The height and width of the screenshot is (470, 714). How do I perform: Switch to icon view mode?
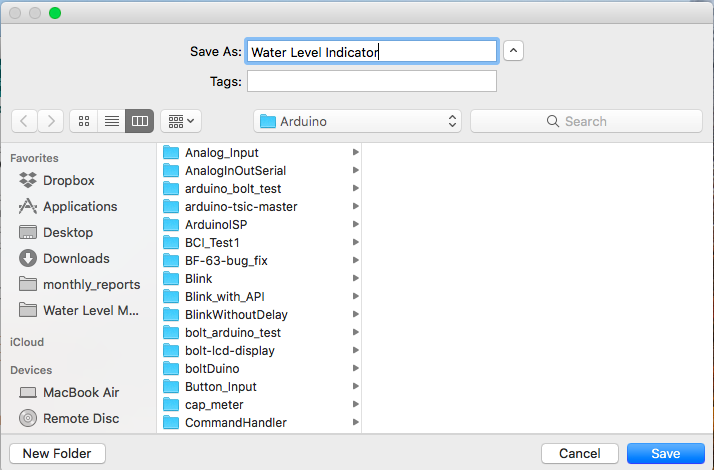84,121
